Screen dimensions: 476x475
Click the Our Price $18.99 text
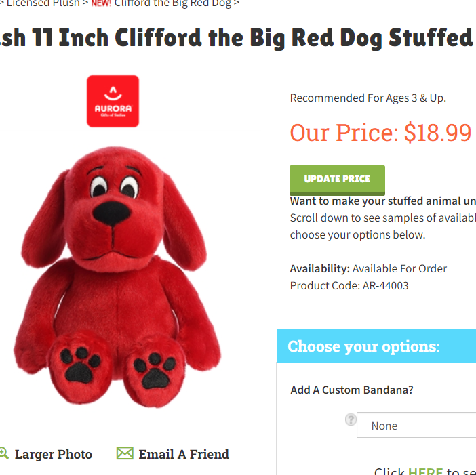pos(380,133)
